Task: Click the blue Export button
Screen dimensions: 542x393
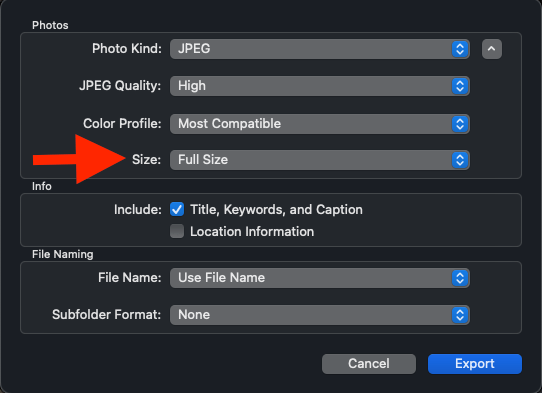Action: pos(475,364)
